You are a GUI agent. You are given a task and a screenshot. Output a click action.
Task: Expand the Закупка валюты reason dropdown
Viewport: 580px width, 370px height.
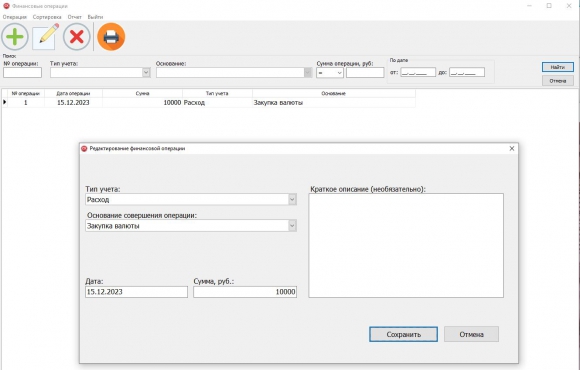[292, 226]
